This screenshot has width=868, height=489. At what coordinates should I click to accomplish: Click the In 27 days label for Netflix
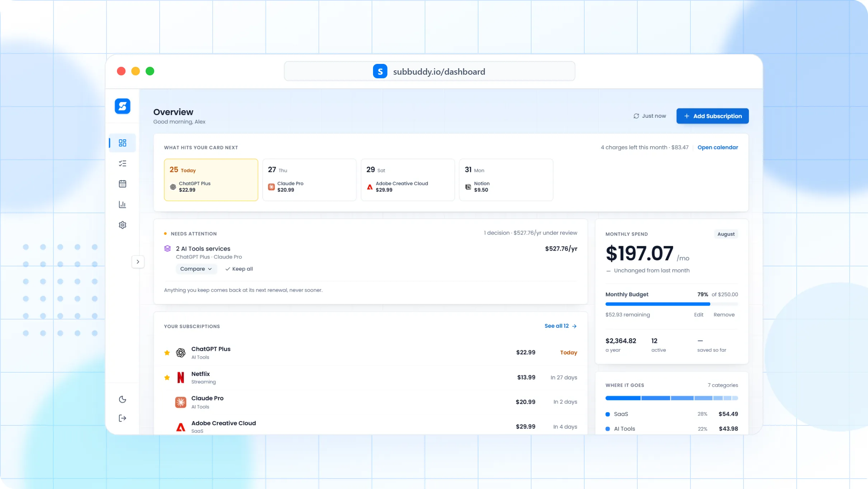coord(564,377)
